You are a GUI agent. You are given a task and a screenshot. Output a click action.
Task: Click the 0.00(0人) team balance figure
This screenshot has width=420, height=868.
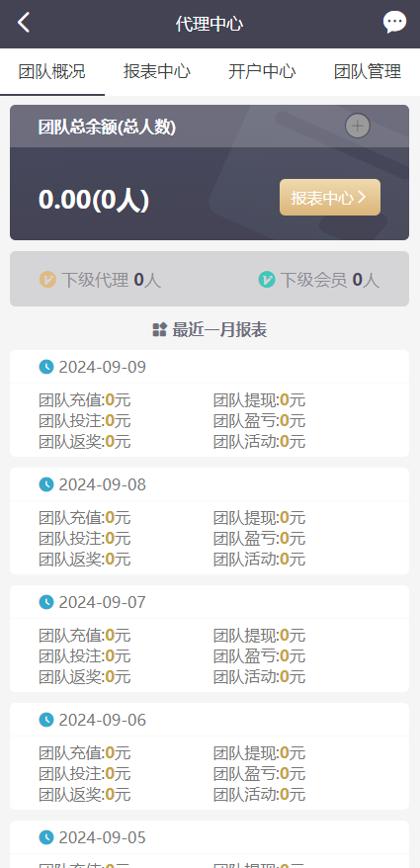(x=94, y=200)
